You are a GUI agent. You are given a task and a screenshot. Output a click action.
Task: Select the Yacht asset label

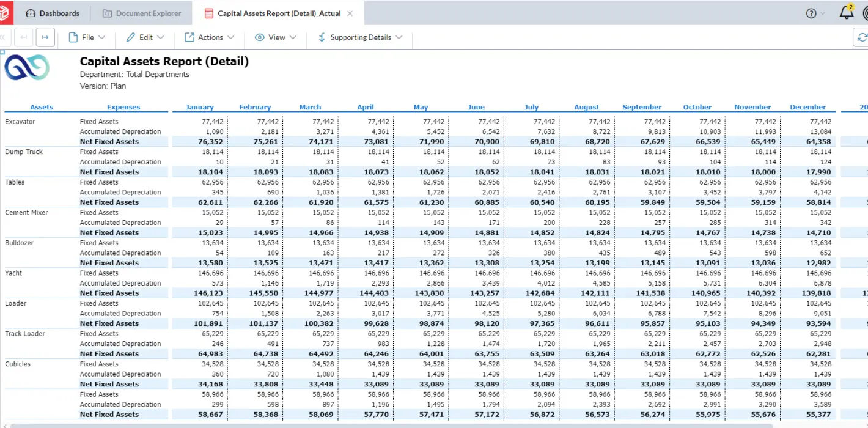click(13, 273)
